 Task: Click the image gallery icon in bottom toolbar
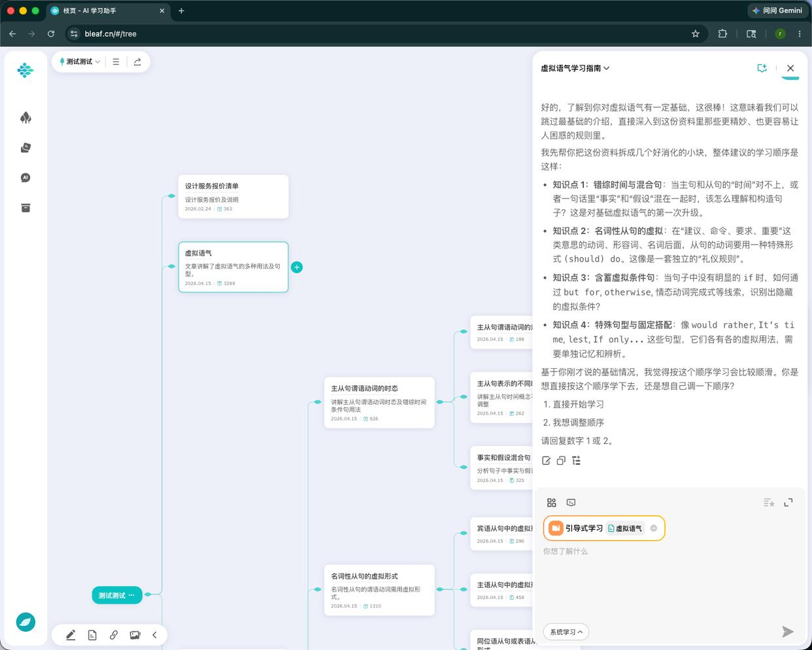pyautogui.click(x=135, y=635)
